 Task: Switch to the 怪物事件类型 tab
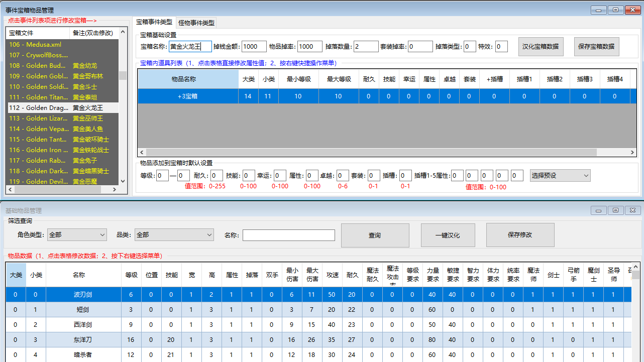click(x=197, y=23)
